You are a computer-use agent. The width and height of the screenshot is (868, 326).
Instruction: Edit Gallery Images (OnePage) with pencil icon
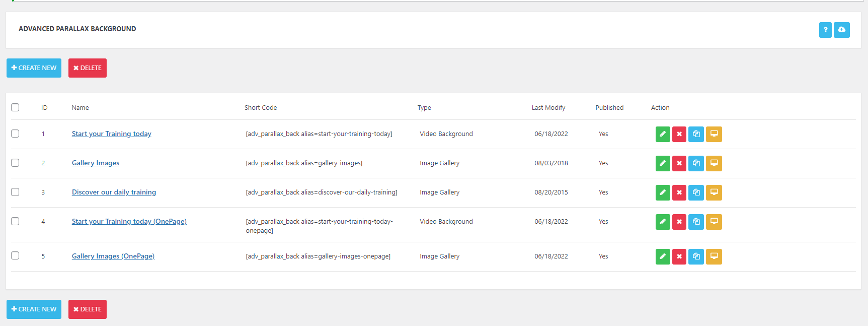click(663, 256)
